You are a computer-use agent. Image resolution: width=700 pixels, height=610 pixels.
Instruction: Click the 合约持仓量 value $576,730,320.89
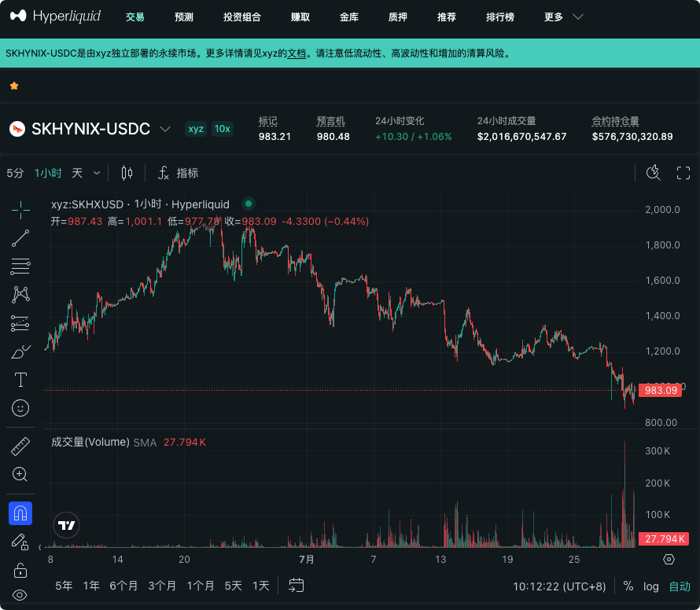click(632, 137)
